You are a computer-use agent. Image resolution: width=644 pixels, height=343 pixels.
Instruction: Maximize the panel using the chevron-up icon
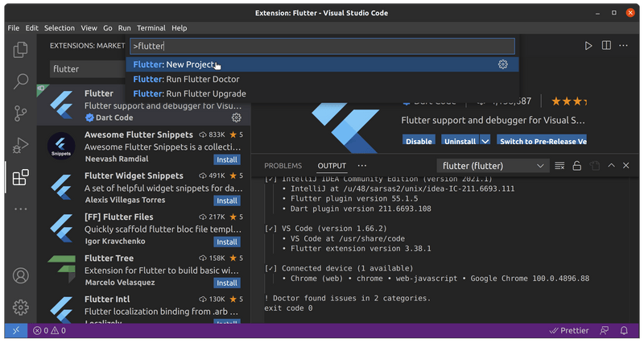tap(611, 166)
